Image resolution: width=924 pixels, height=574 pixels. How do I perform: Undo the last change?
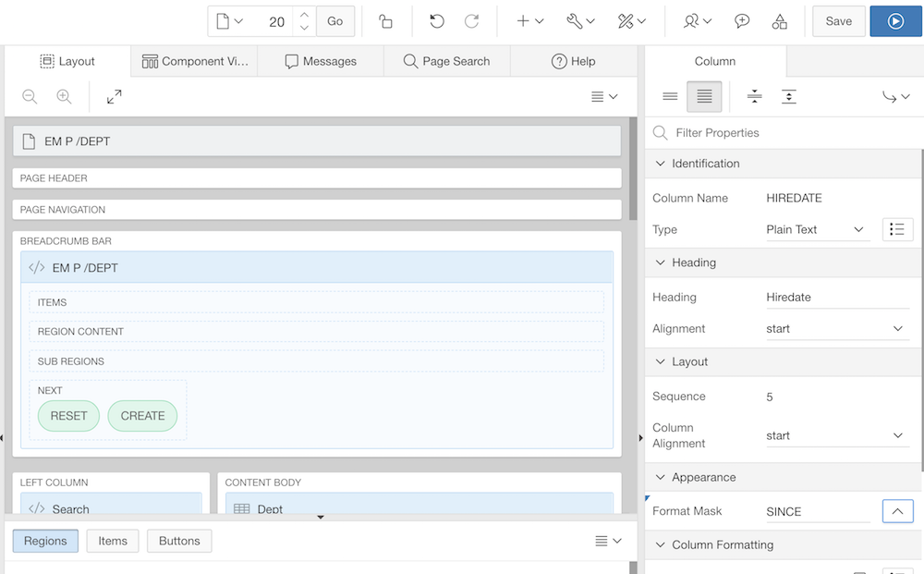[x=437, y=21]
